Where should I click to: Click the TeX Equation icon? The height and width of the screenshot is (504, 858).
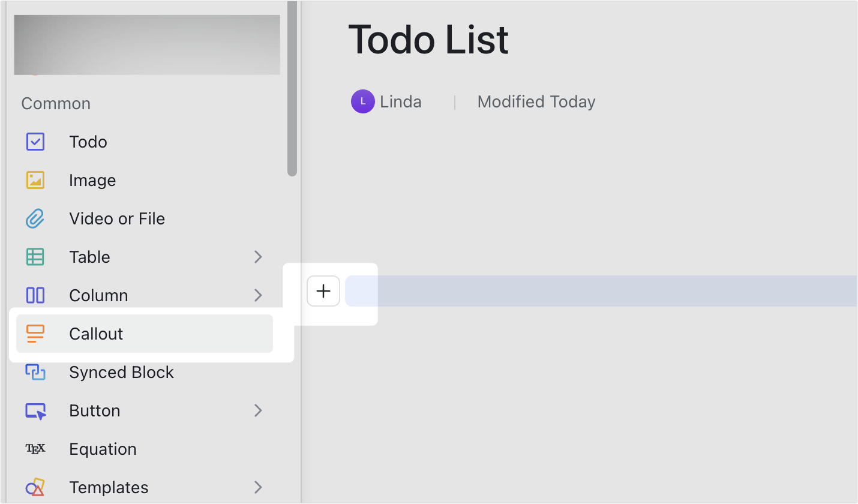(x=35, y=449)
